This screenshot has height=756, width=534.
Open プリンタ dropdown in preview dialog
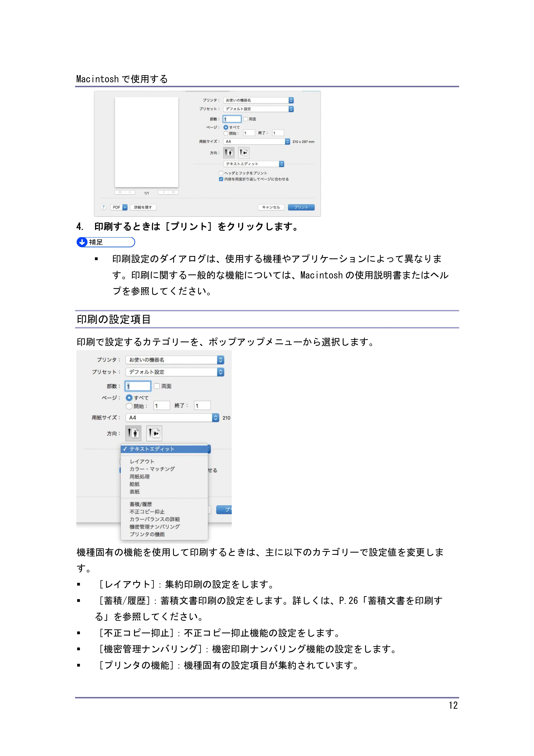258,100
